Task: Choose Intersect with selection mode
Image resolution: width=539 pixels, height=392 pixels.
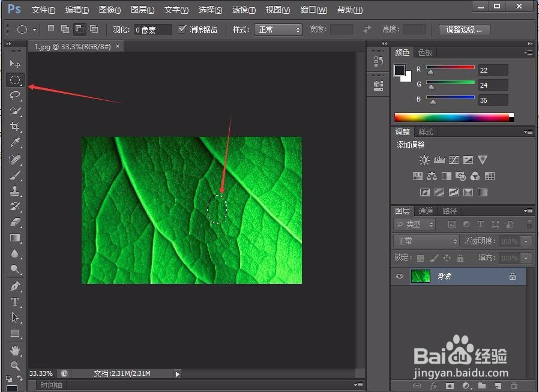Action: click(94, 29)
